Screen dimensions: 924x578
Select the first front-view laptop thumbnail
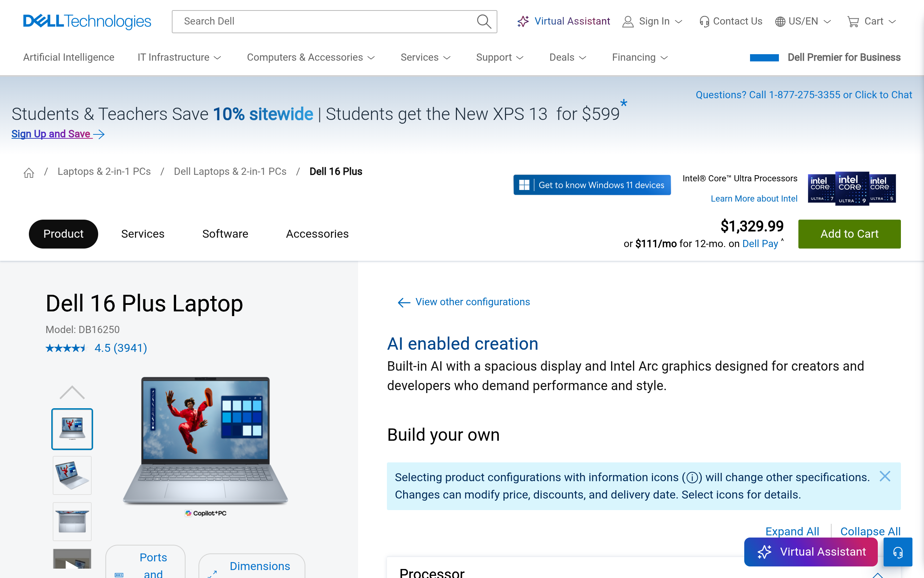point(72,429)
